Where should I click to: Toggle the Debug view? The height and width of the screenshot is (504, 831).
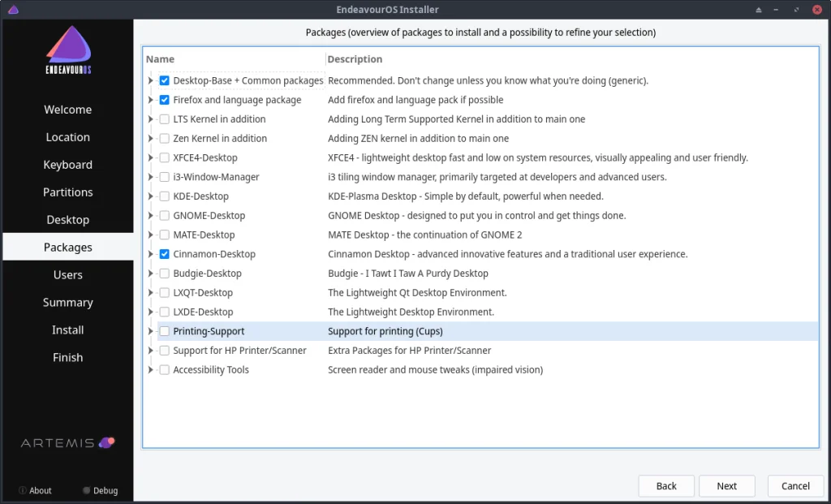pos(100,490)
